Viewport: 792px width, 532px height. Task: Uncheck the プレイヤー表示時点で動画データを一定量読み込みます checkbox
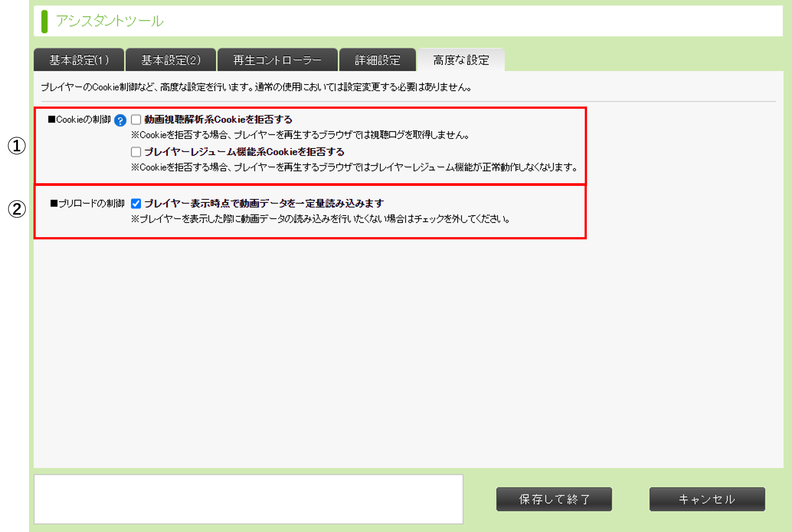click(136, 203)
